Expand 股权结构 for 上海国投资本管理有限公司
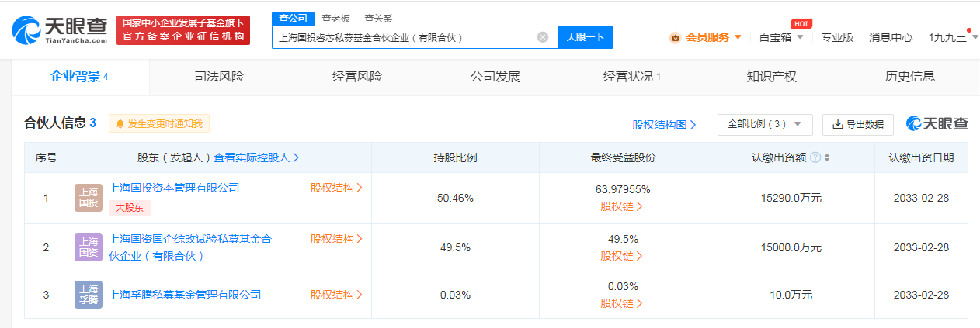This screenshot has width=980, height=328. click(x=336, y=188)
